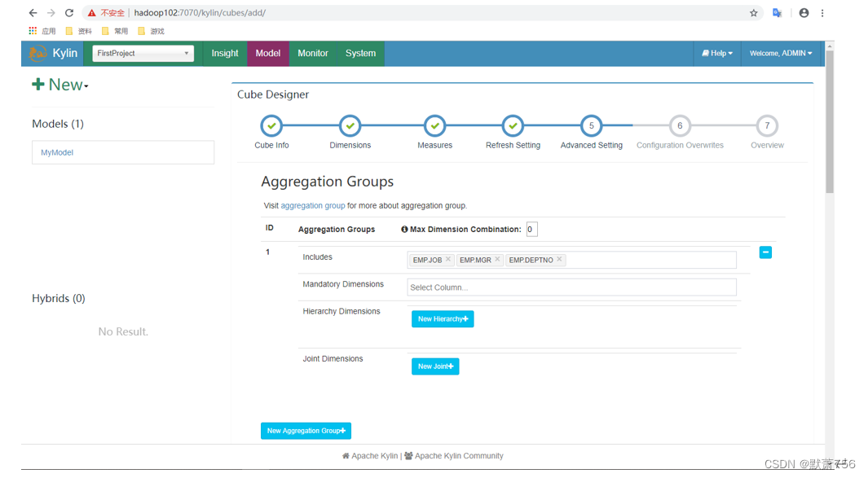
Task: Open the 常用 bookmark folder
Action: 115,31
